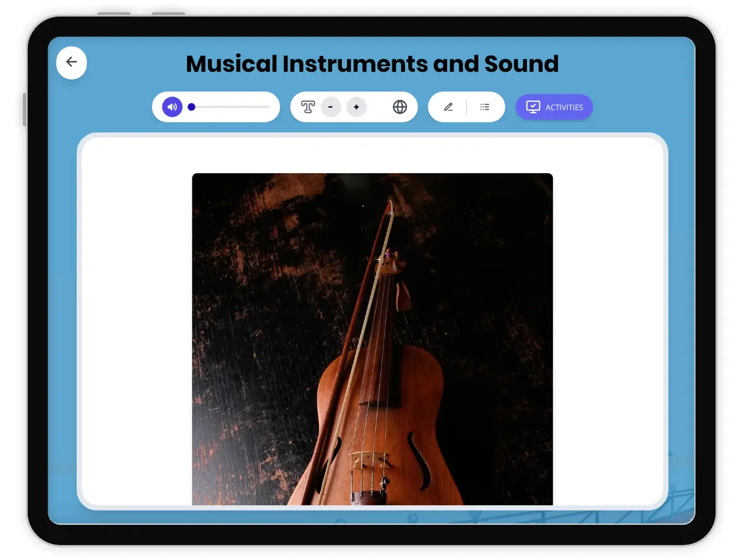Image resolution: width=742 pixels, height=560 pixels.
Task: Click the Activities monitor icon
Action: click(533, 106)
